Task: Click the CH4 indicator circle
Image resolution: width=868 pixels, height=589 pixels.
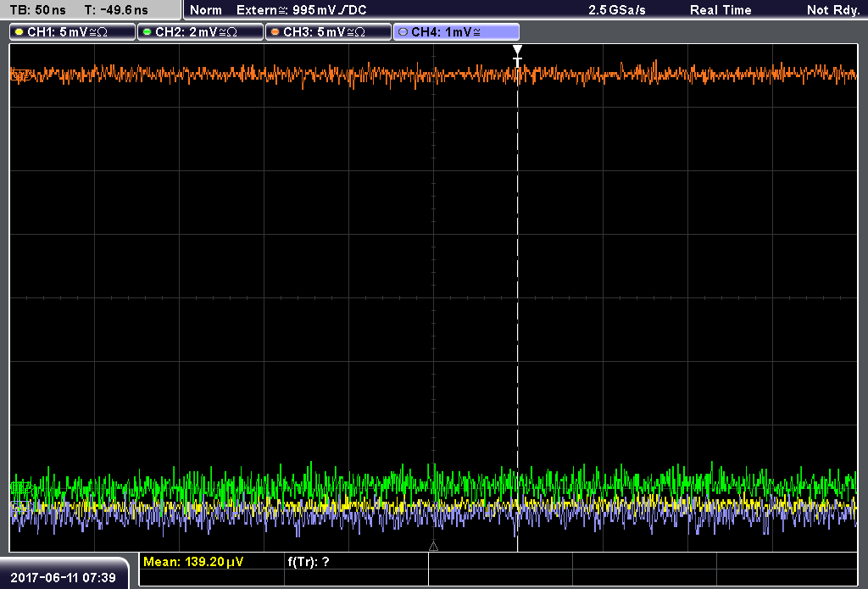Action: click(x=403, y=32)
